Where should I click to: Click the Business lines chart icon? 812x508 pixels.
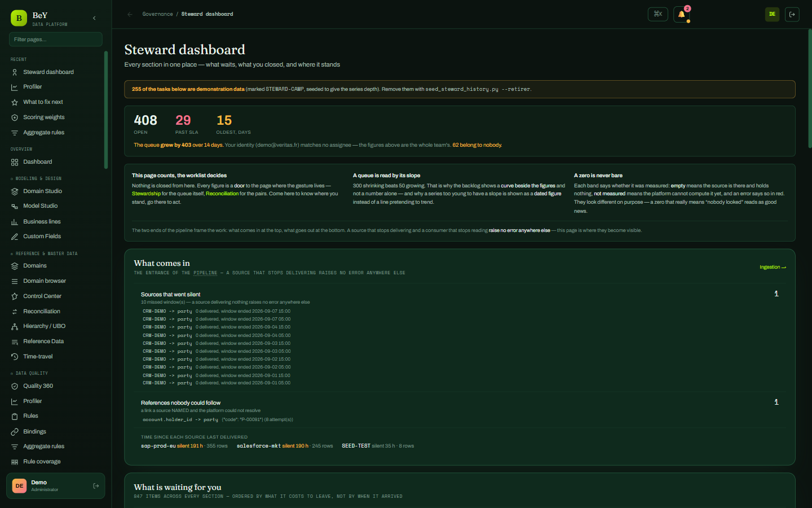[15, 222]
